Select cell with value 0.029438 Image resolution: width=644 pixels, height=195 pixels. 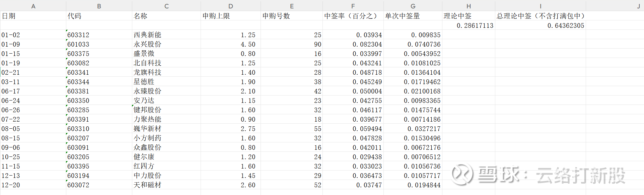point(353,156)
